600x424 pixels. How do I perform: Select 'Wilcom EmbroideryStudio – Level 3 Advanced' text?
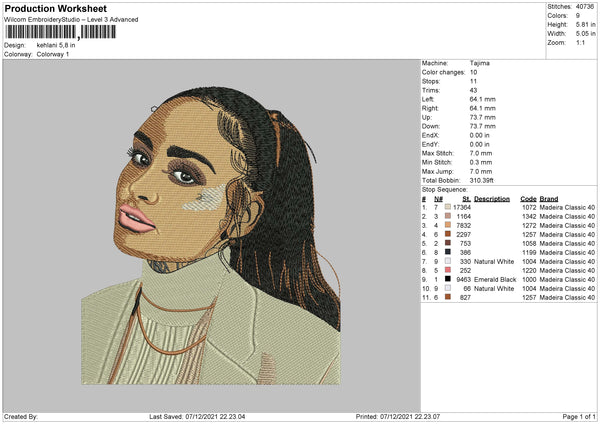71,20
